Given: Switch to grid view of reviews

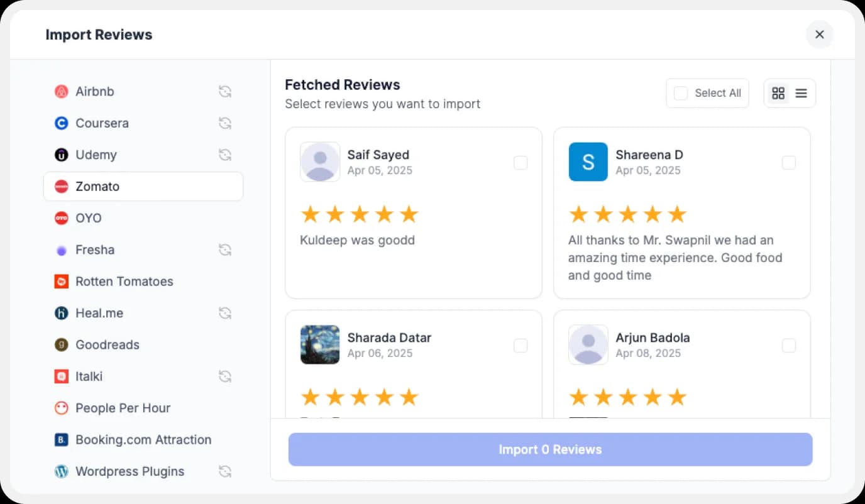Looking at the screenshot, I should [778, 92].
